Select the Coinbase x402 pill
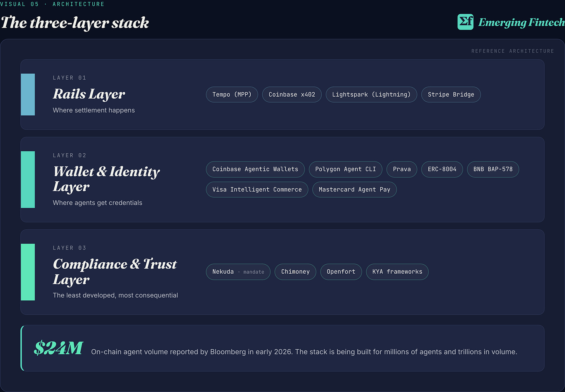The image size is (565, 392). [292, 95]
